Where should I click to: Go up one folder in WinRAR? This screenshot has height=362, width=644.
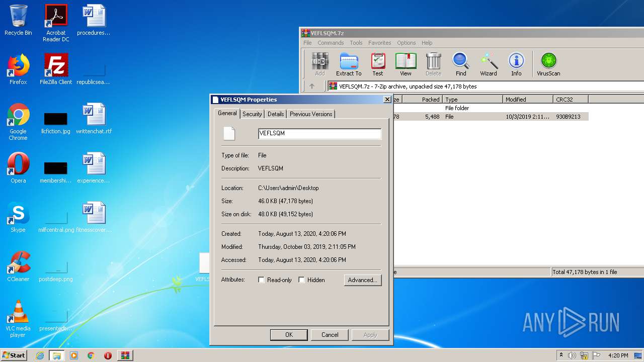coord(312,86)
